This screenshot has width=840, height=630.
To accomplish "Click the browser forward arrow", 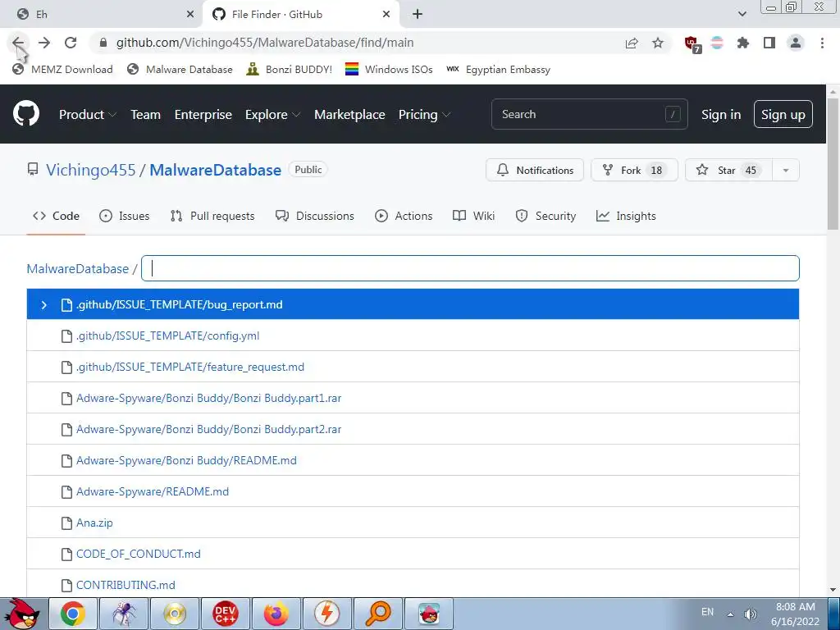I will coord(44,43).
